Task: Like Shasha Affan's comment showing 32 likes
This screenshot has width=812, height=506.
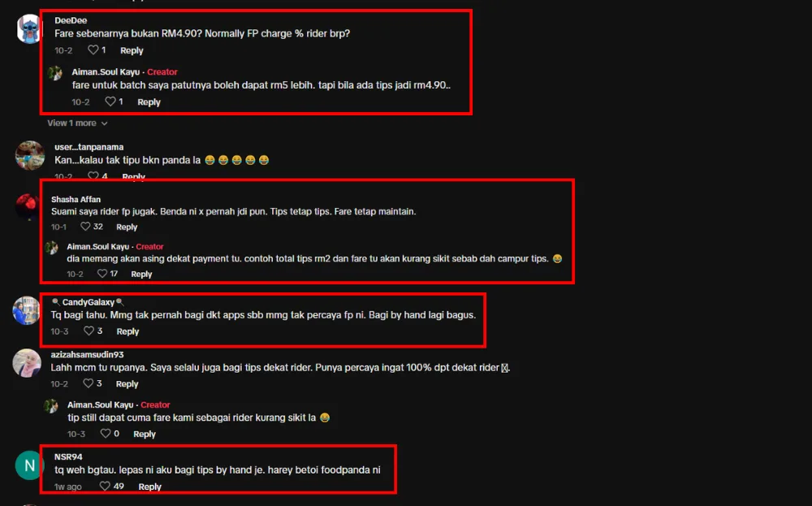Action: click(85, 227)
